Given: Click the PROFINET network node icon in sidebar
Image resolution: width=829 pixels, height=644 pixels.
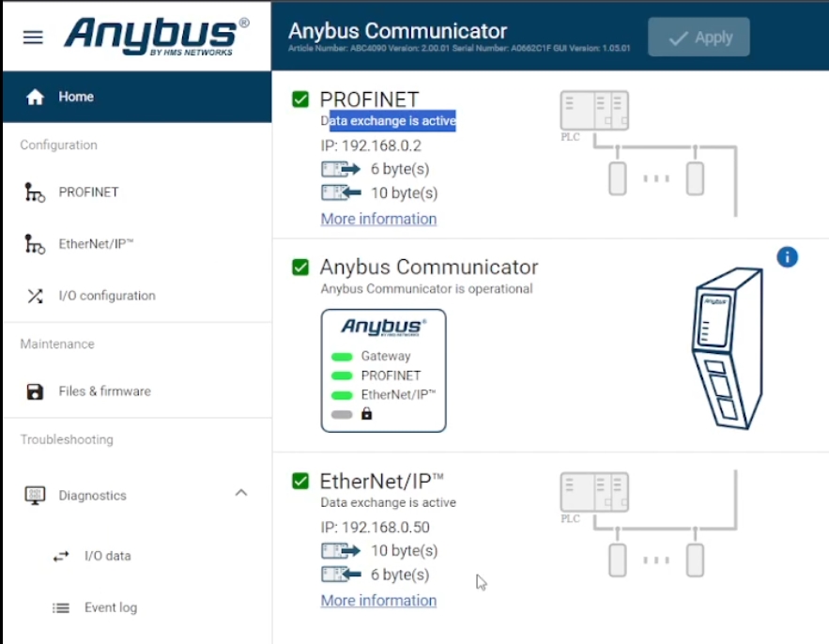Looking at the screenshot, I should (x=35, y=192).
